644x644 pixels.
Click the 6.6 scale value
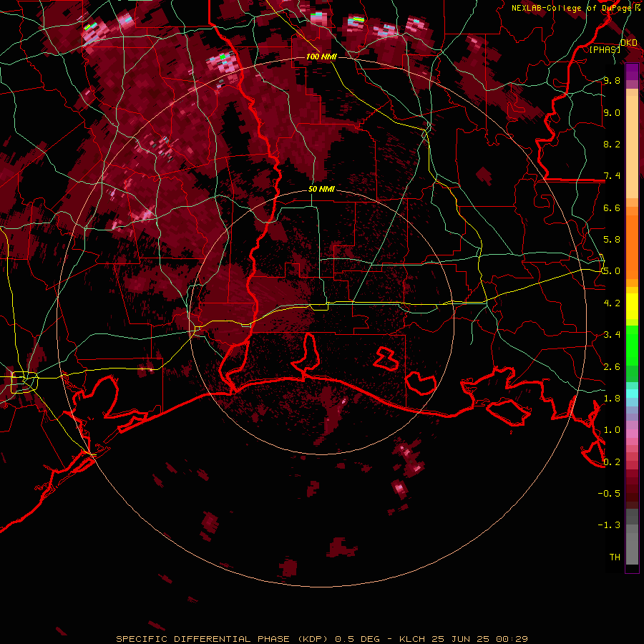(x=612, y=208)
